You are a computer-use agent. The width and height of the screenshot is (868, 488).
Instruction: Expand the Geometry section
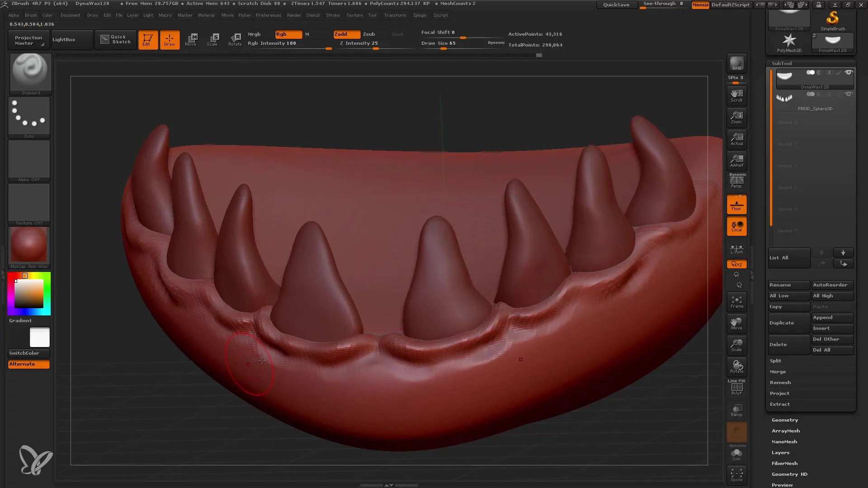pos(784,419)
